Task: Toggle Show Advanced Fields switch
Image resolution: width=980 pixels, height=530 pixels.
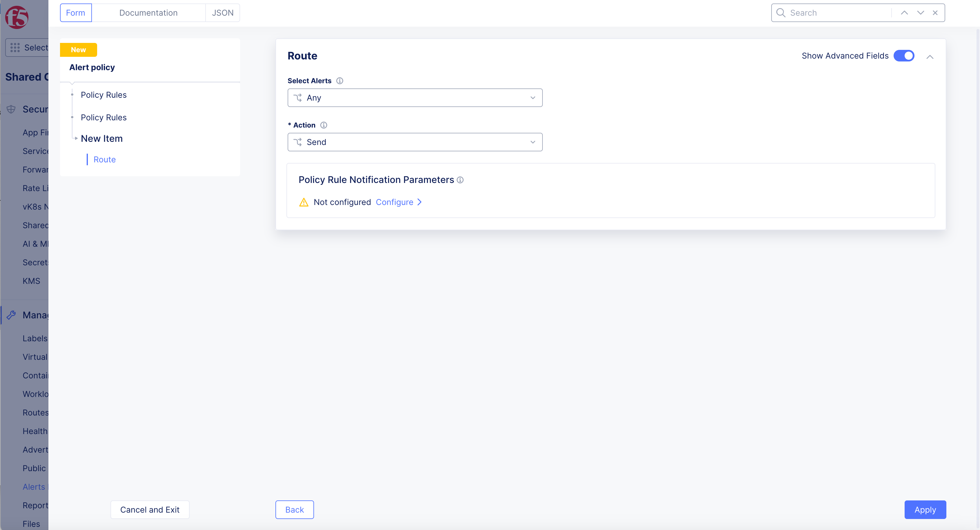Action: tap(904, 56)
